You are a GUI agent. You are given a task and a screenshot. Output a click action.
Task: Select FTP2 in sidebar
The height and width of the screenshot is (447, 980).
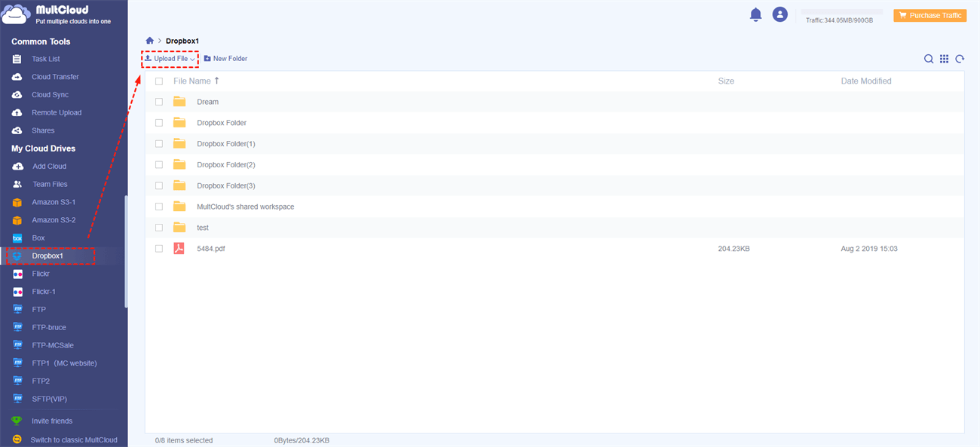tap(41, 381)
